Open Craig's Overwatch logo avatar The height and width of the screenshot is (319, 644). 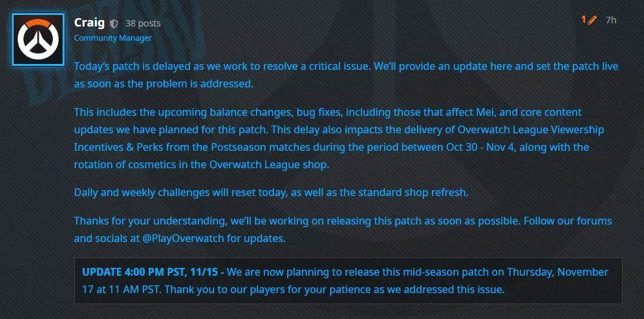[38, 39]
